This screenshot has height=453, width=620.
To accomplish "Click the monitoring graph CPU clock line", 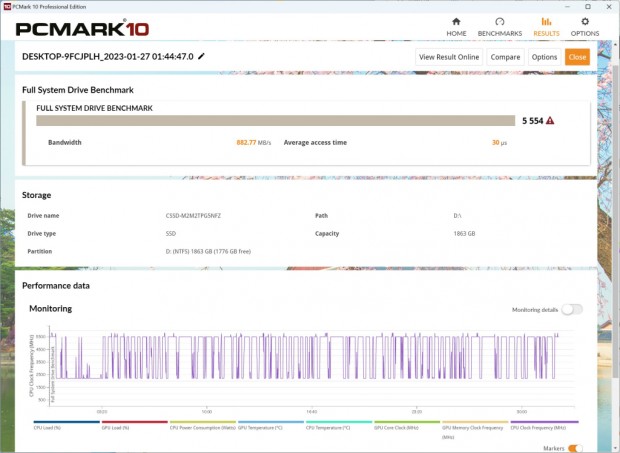I will click(304, 357).
